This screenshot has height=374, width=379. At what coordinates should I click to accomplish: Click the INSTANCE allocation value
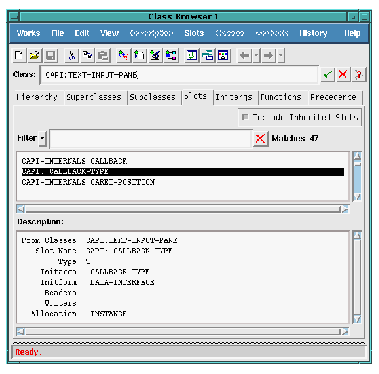(108, 314)
